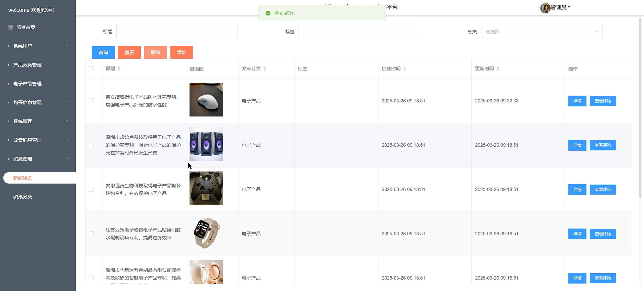
Task: Toggle the select-all header checkbox
Action: click(x=91, y=69)
